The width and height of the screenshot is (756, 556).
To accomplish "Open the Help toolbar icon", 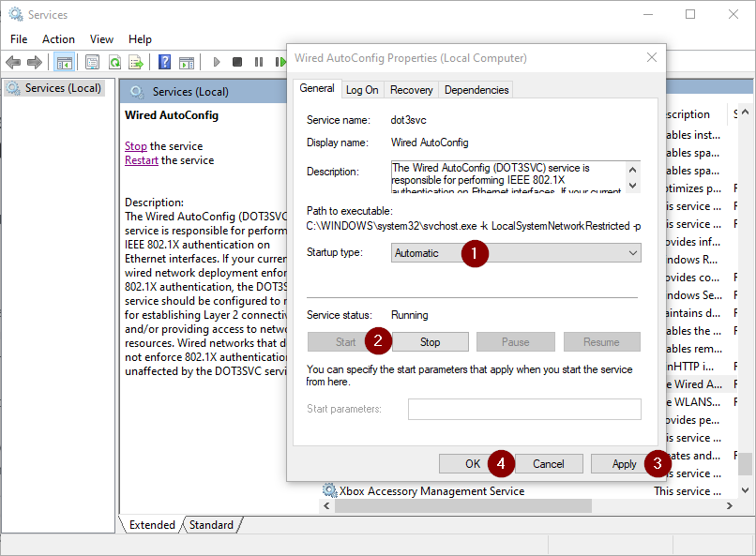I will coord(164,62).
